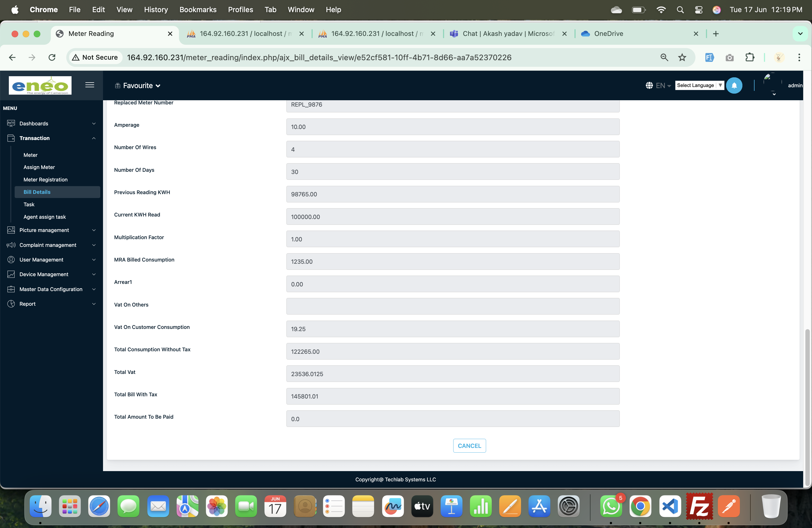
Task: Open the Chrome History menu
Action: tap(156, 10)
